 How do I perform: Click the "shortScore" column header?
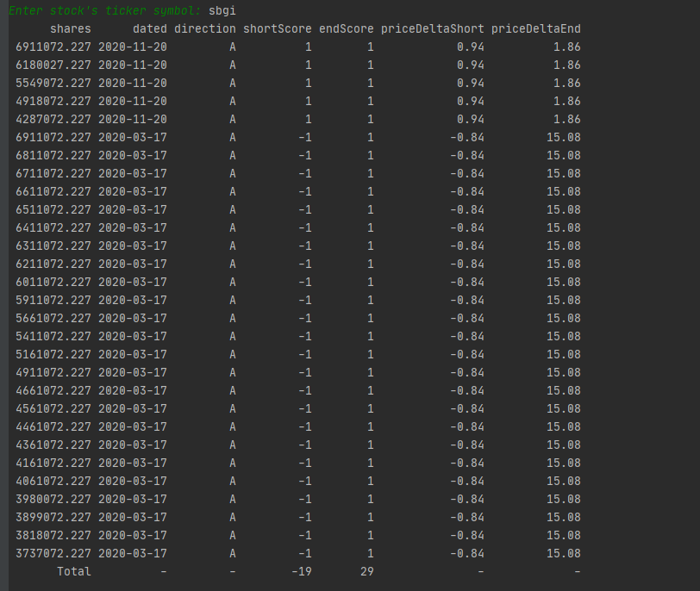coord(278,29)
